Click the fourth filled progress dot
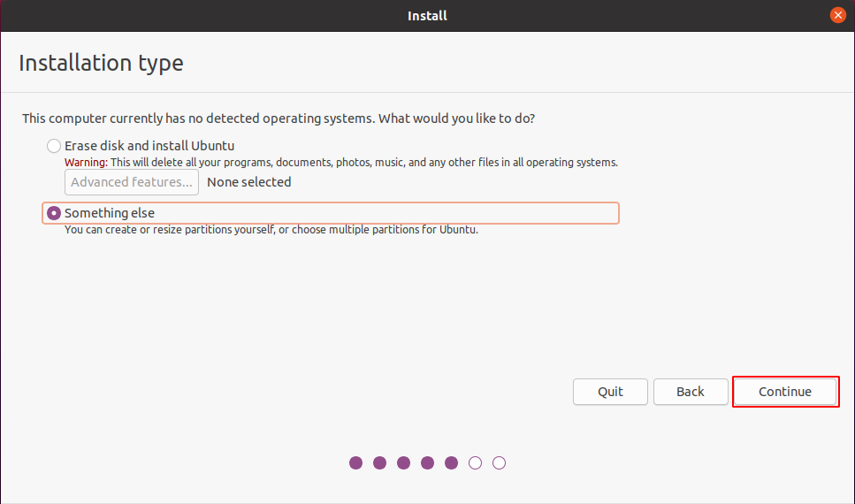This screenshot has height=504, width=855. click(x=428, y=462)
